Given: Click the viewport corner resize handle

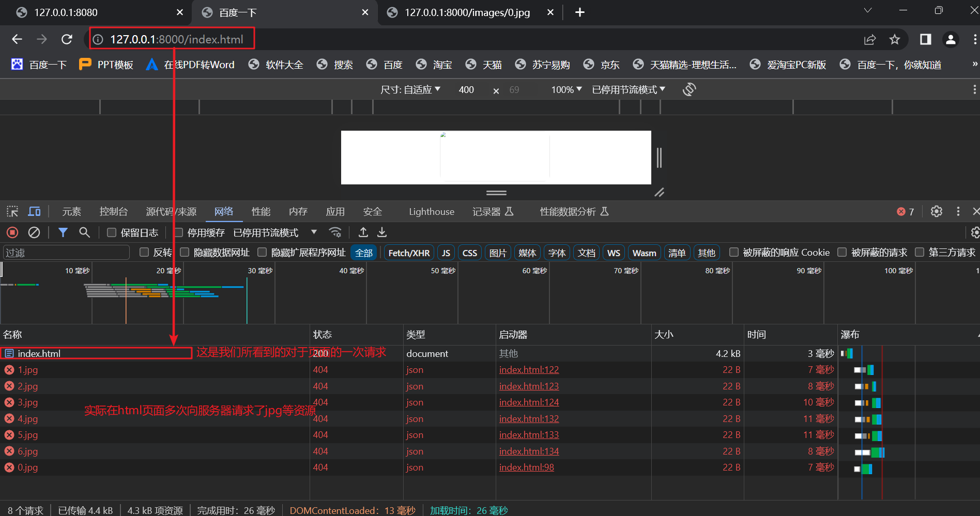Looking at the screenshot, I should [659, 192].
